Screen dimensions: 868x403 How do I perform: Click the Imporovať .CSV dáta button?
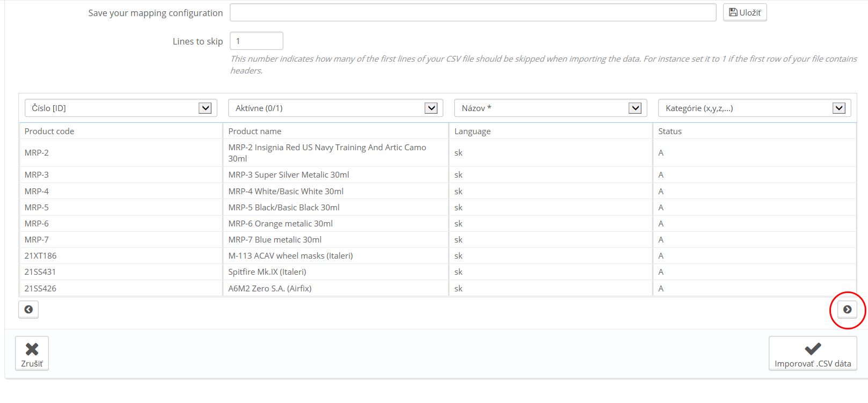point(812,354)
